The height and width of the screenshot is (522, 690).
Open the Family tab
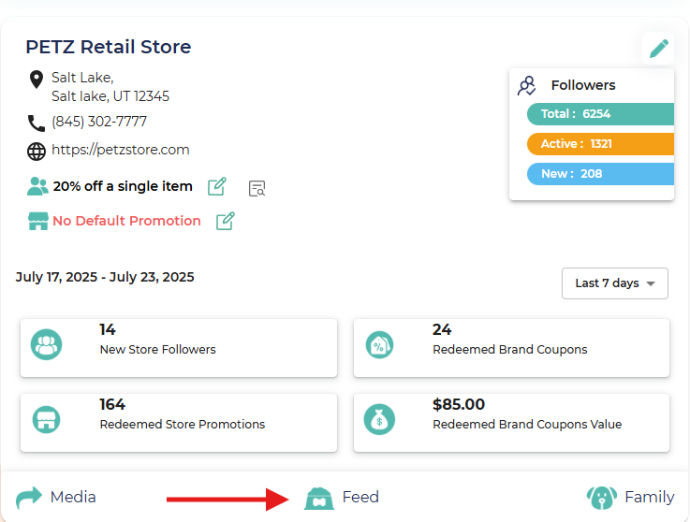[630, 497]
